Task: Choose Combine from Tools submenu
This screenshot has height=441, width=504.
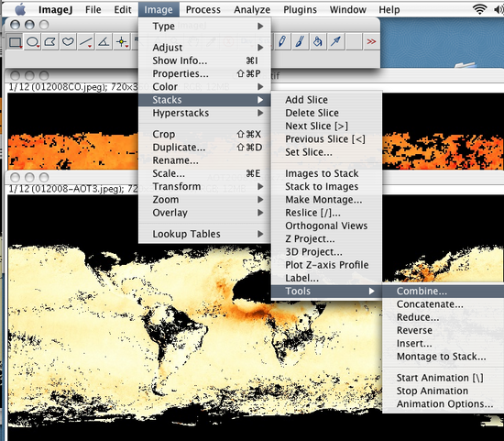Action: [444, 292]
